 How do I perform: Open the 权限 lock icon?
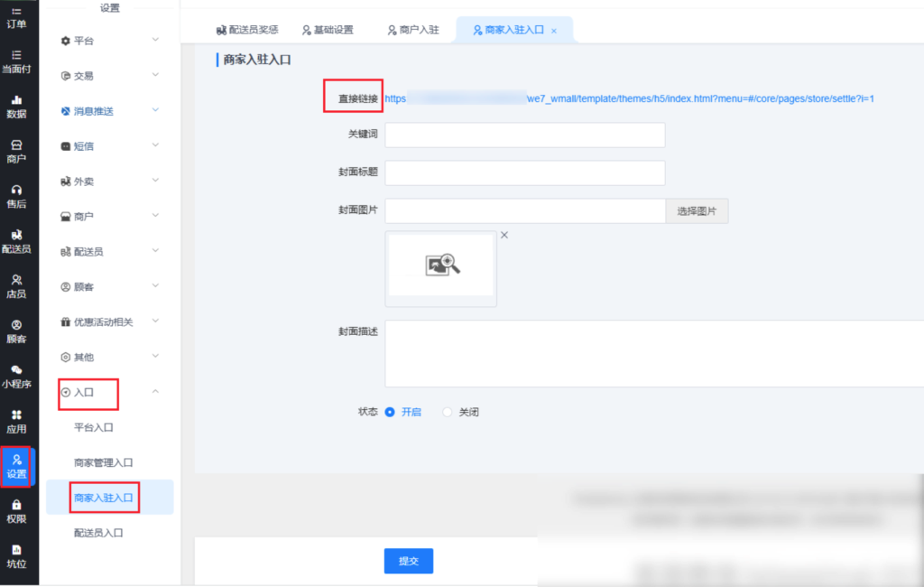[16, 511]
